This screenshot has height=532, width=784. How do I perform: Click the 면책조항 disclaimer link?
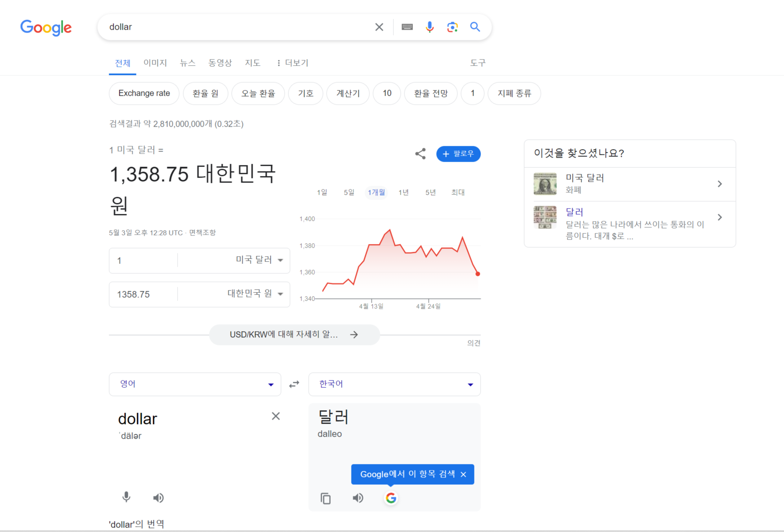pos(202,233)
